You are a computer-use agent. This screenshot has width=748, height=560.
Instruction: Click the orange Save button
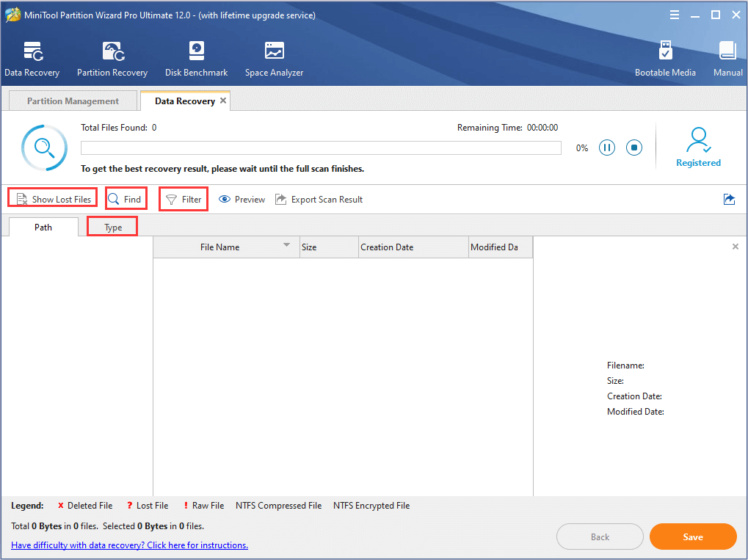coord(693,537)
